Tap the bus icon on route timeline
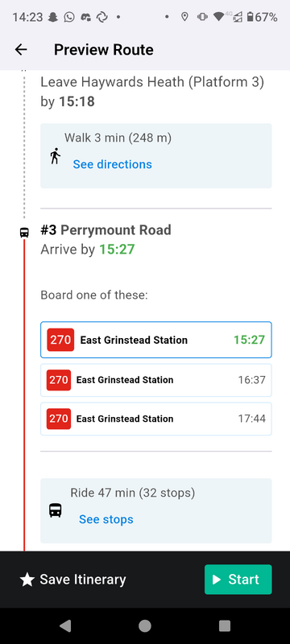The height and width of the screenshot is (644, 290). [24, 233]
